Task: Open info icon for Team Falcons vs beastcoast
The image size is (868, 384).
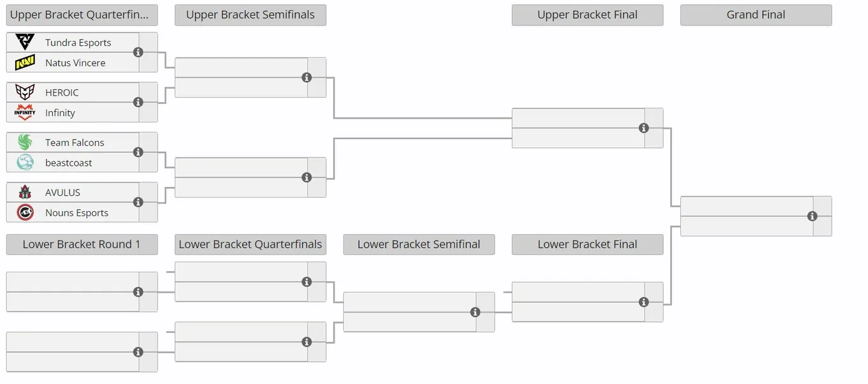Action: point(138,152)
